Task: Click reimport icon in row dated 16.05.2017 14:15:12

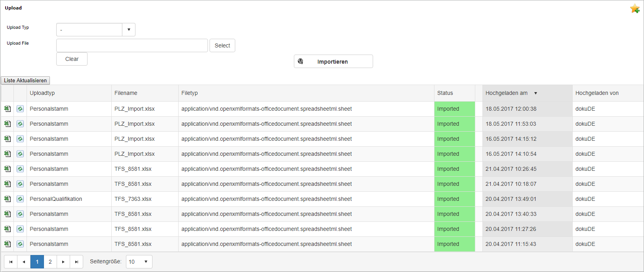Action: [20, 139]
